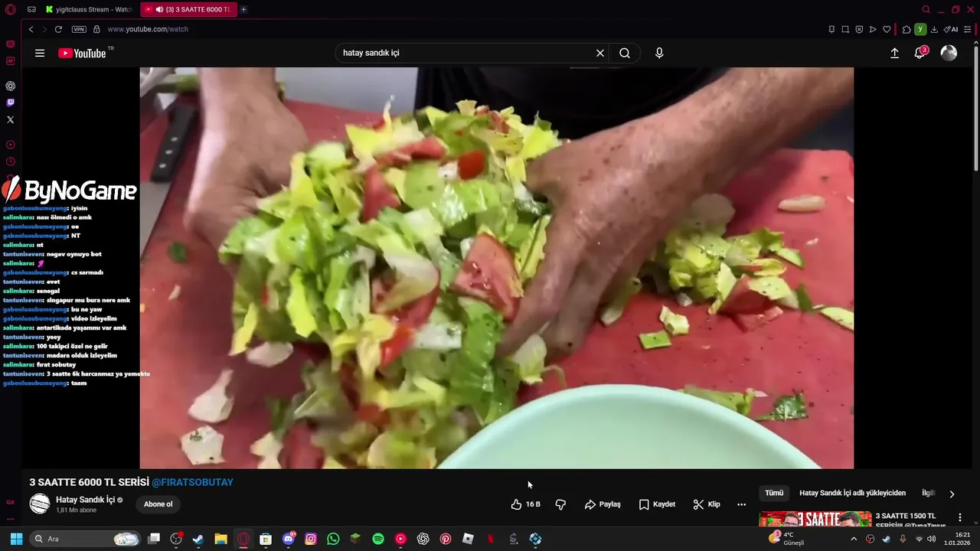Image resolution: width=980 pixels, height=551 pixels.
Task: Open WhatsApp from the taskbar
Action: coord(333,539)
